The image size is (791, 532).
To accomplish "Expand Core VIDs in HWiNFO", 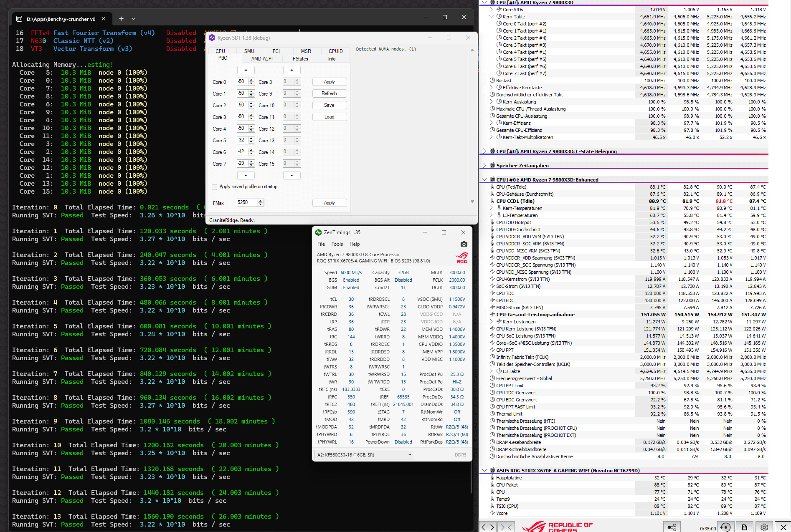I will click(492, 10).
